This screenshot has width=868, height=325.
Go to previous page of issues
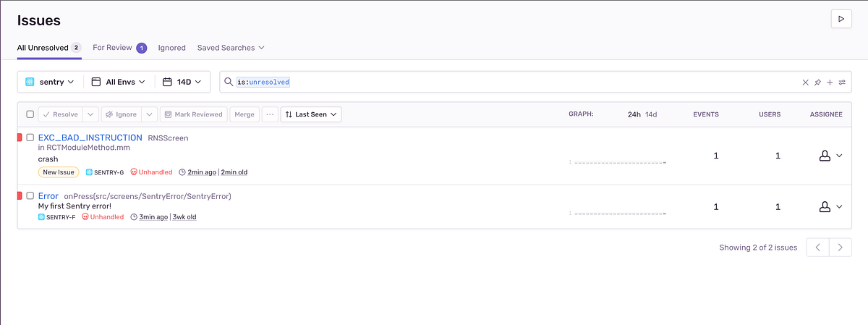[817, 248]
